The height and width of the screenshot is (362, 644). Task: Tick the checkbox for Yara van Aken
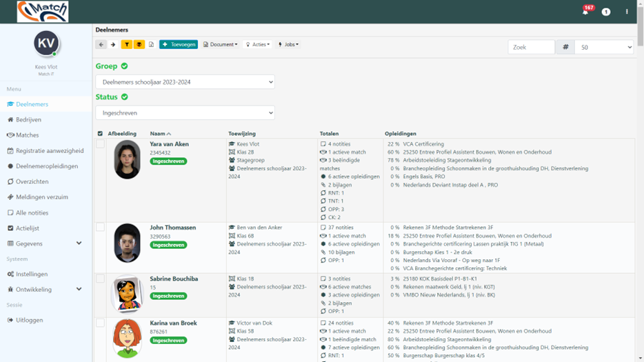(100, 144)
